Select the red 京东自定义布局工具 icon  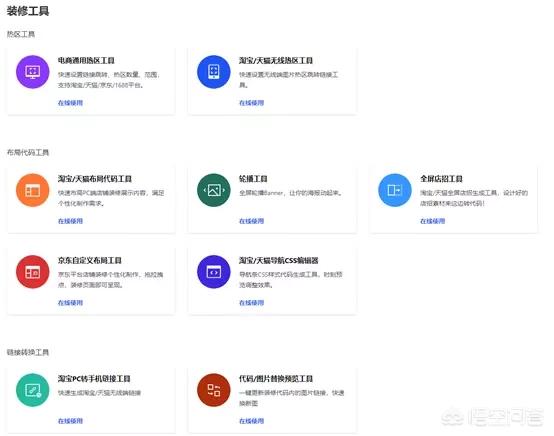click(x=33, y=272)
